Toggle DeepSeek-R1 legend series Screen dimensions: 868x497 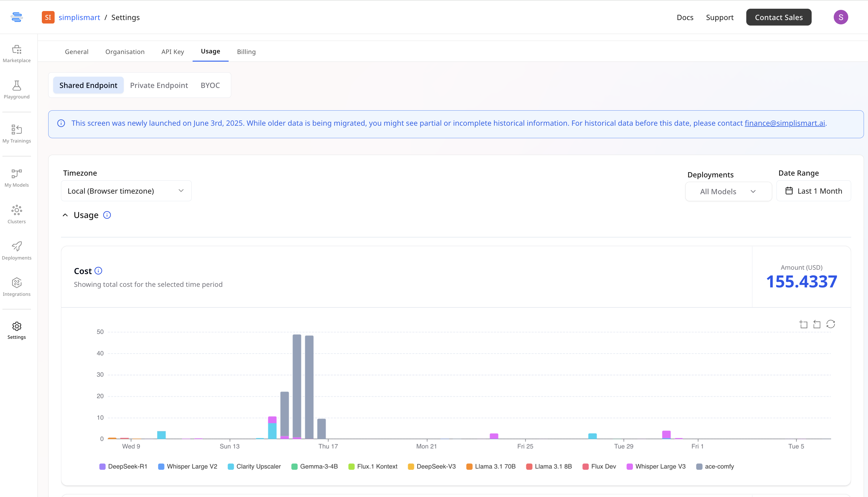(123, 467)
